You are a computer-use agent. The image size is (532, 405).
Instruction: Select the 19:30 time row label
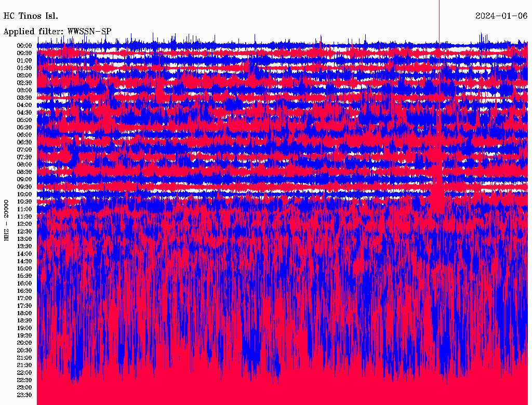click(x=24, y=336)
